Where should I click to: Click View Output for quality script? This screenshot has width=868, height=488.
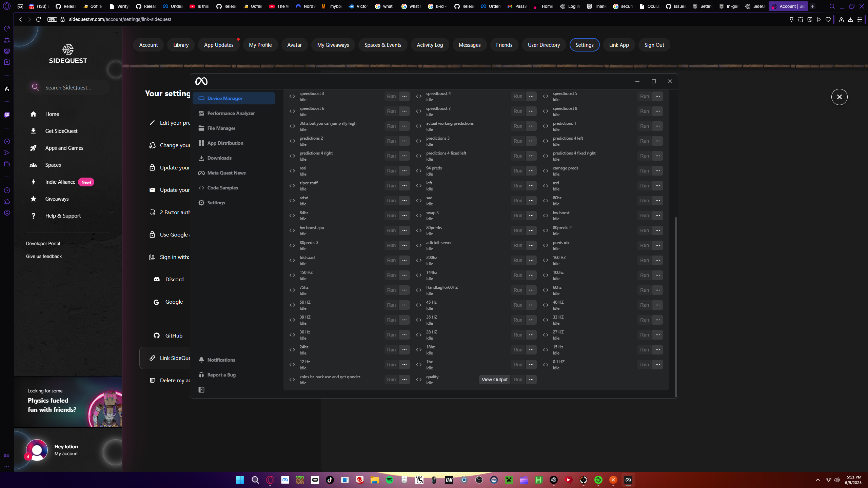coord(494,380)
